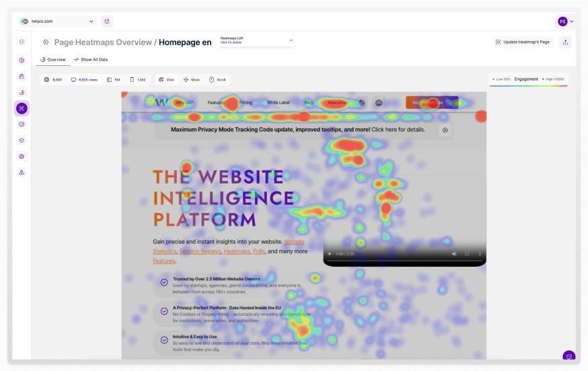Close the announcement banner with the X icon
588x371 pixels.
(x=445, y=130)
